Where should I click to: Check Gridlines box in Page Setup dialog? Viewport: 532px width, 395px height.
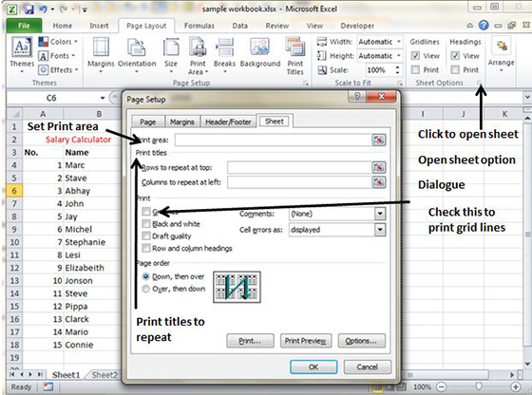click(146, 212)
